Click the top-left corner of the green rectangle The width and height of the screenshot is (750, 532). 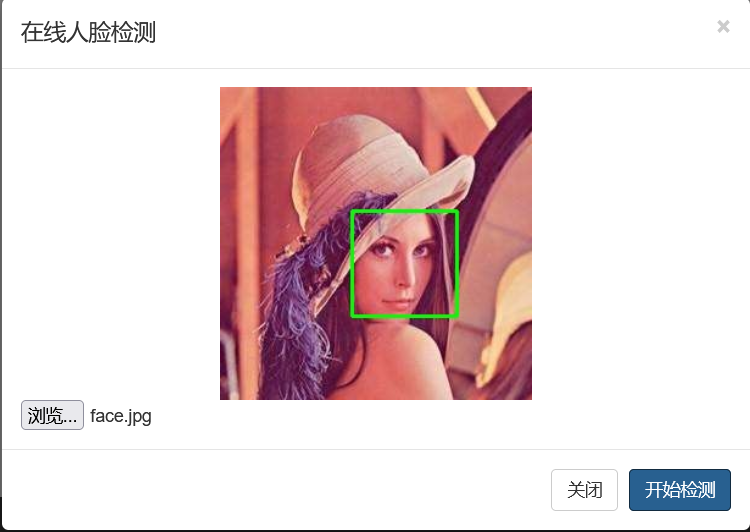pos(352,211)
